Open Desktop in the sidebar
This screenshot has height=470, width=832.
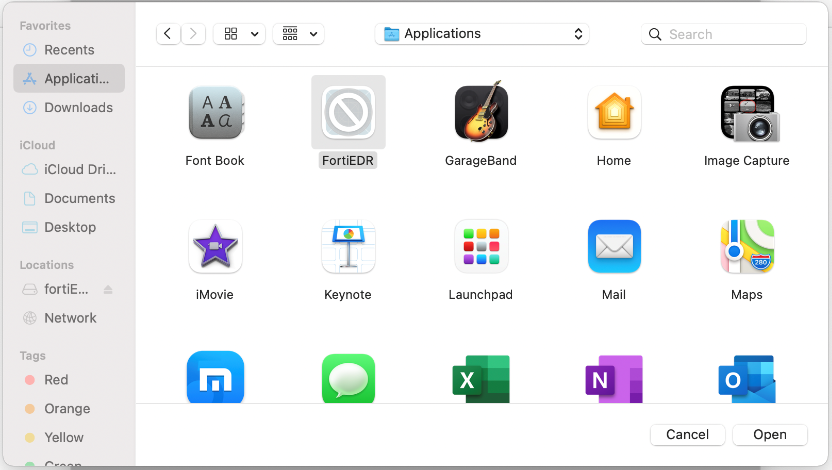click(69, 227)
